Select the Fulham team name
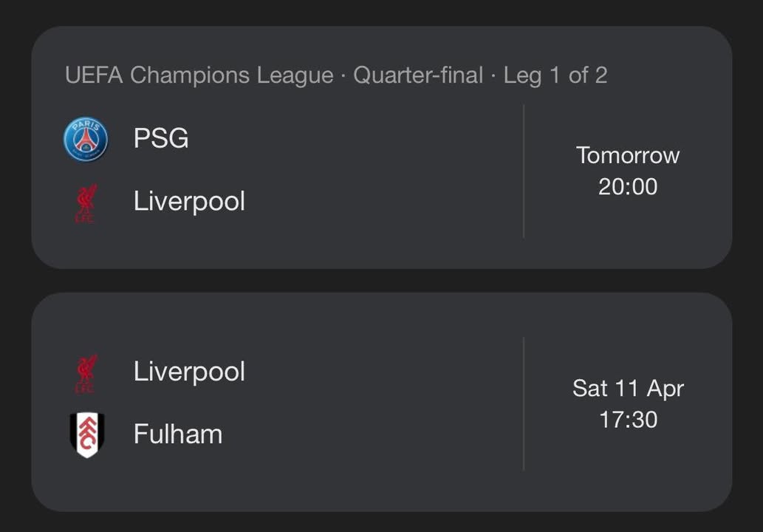The height and width of the screenshot is (532, 763). coord(178,434)
